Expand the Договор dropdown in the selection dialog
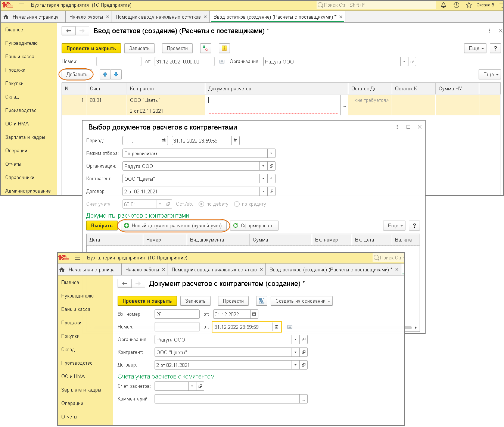504x427 pixels. (x=263, y=191)
